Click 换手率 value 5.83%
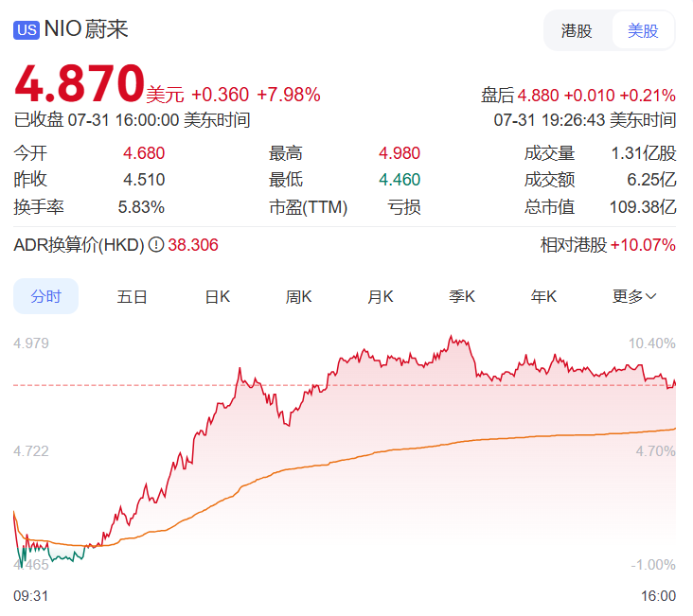 coord(141,207)
